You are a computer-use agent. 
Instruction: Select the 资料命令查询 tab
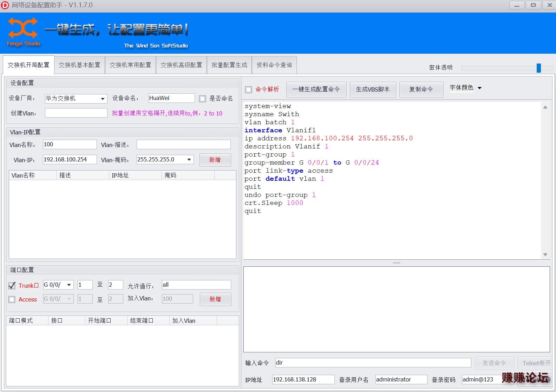274,65
